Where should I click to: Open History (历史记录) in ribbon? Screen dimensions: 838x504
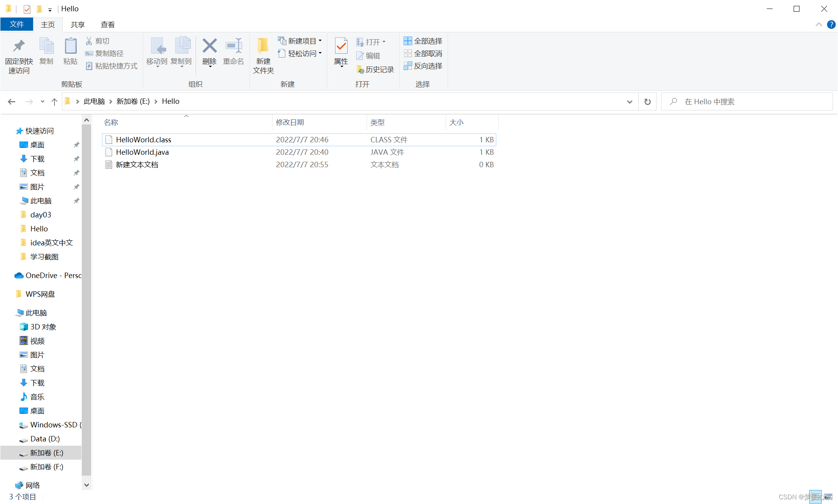pos(375,70)
